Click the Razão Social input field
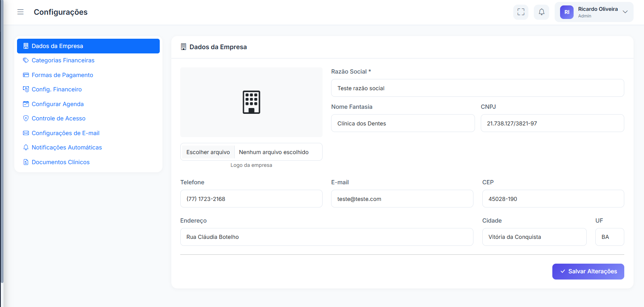Viewport: 644px width, 307px height. [x=477, y=88]
